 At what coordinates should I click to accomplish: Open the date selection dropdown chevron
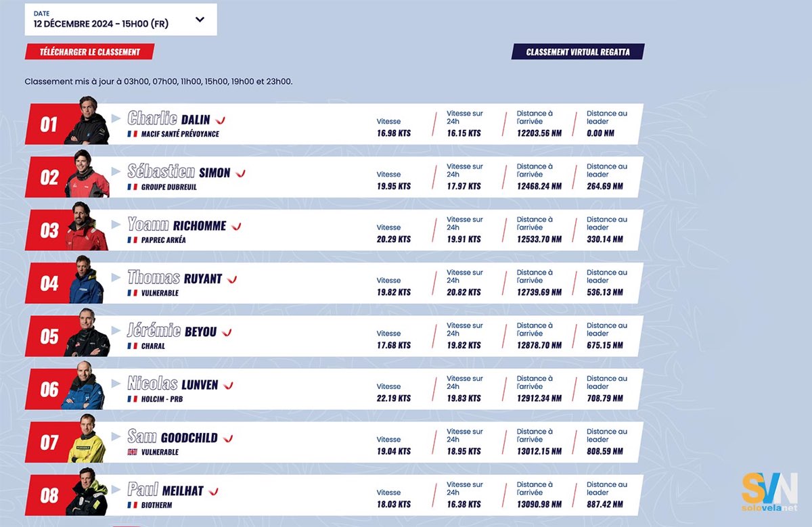(x=200, y=20)
